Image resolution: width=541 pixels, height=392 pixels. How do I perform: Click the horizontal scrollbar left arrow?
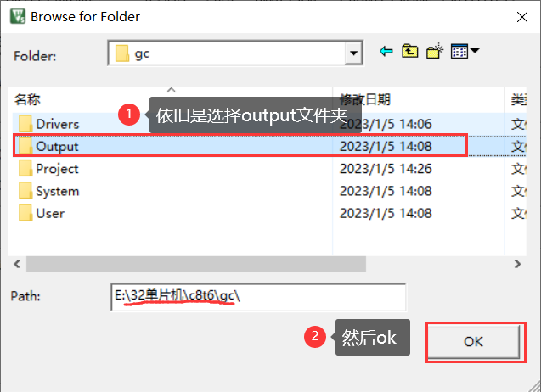[x=17, y=264]
